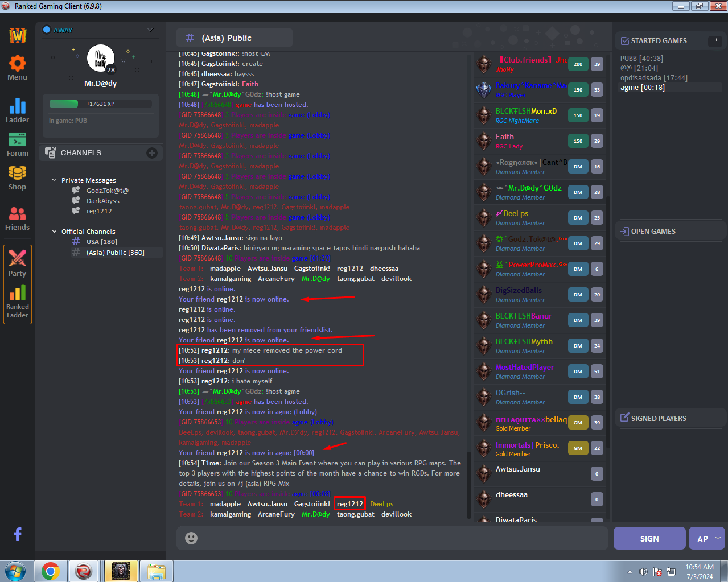728x582 pixels.
Task: Open the Menu gear icon
Action: (17, 68)
